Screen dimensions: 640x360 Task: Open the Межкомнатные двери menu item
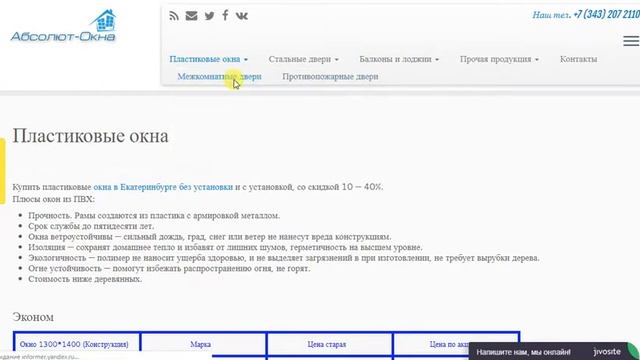point(219,76)
